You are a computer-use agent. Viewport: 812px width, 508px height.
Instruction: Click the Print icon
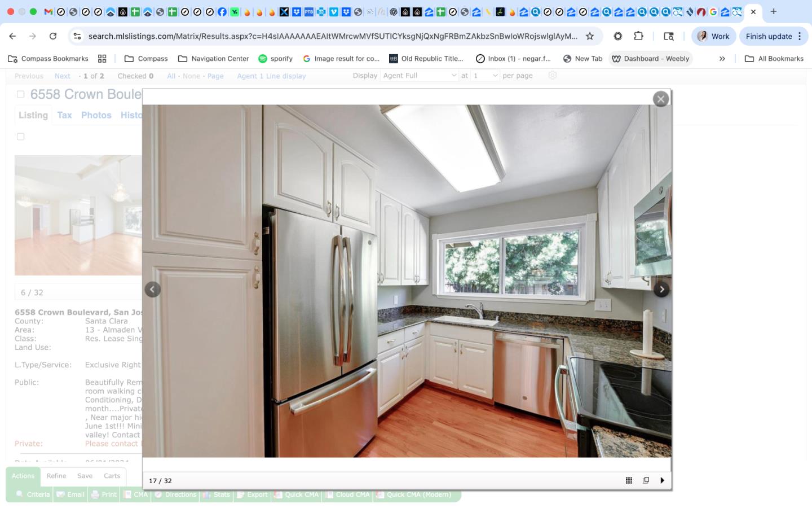click(x=104, y=494)
